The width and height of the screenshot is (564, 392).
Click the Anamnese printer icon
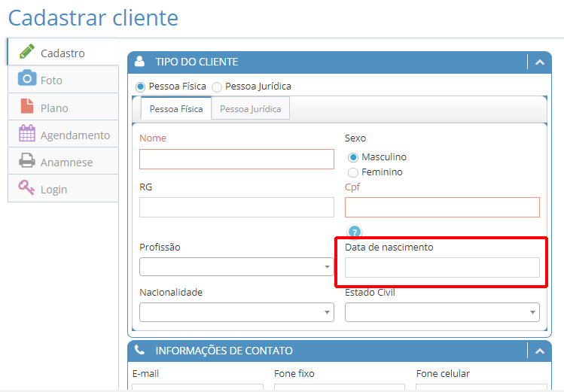tap(27, 161)
